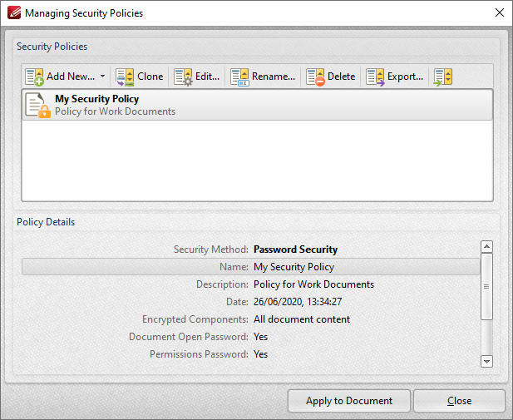The width and height of the screenshot is (513, 420).
Task: Click the Policy for Work Documents description value
Action: [x=313, y=284]
